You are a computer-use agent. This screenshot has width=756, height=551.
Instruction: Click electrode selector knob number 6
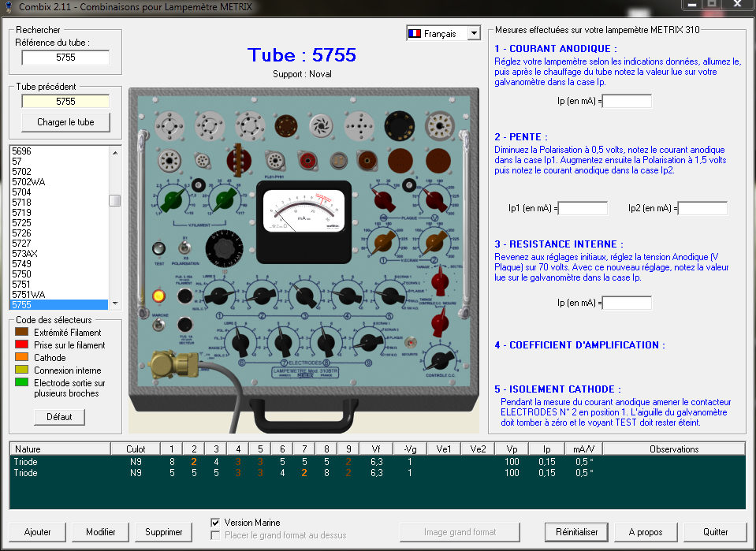click(x=240, y=343)
